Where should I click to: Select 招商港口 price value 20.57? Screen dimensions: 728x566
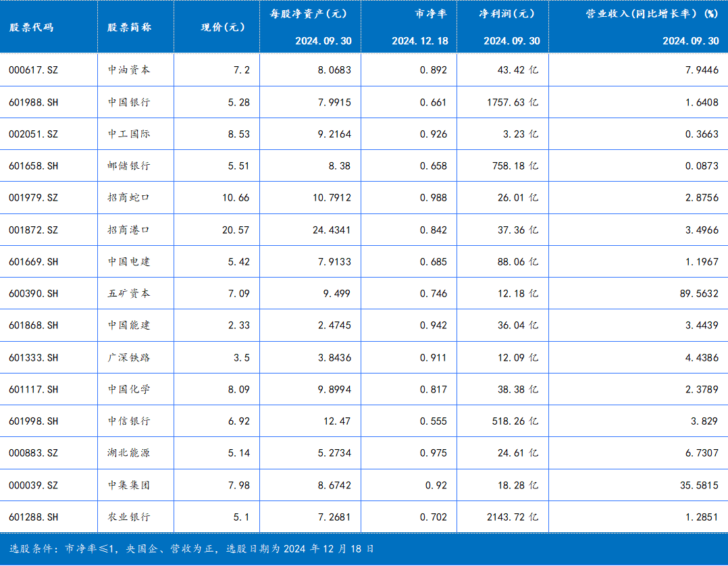click(x=235, y=230)
